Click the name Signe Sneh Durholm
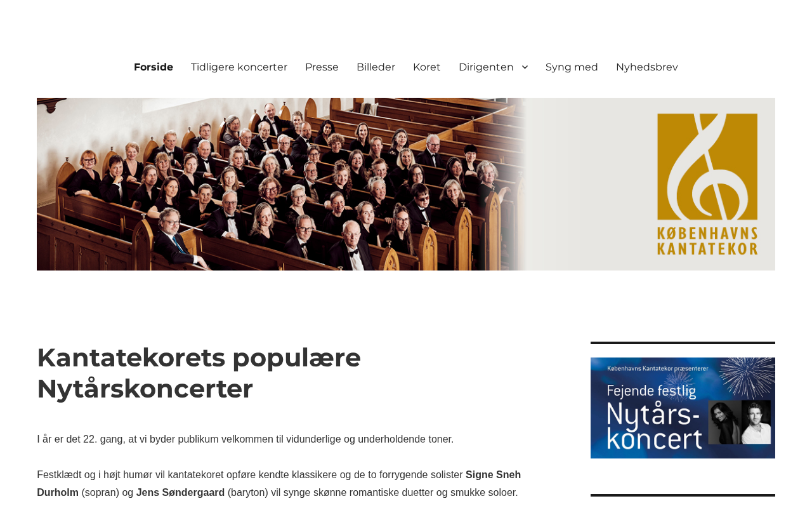The width and height of the screenshot is (812, 508). coord(279,484)
